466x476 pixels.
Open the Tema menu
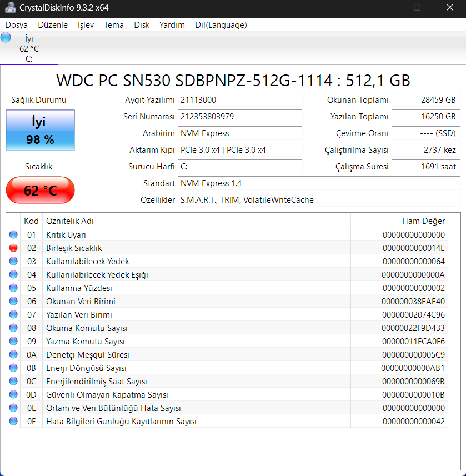113,25
